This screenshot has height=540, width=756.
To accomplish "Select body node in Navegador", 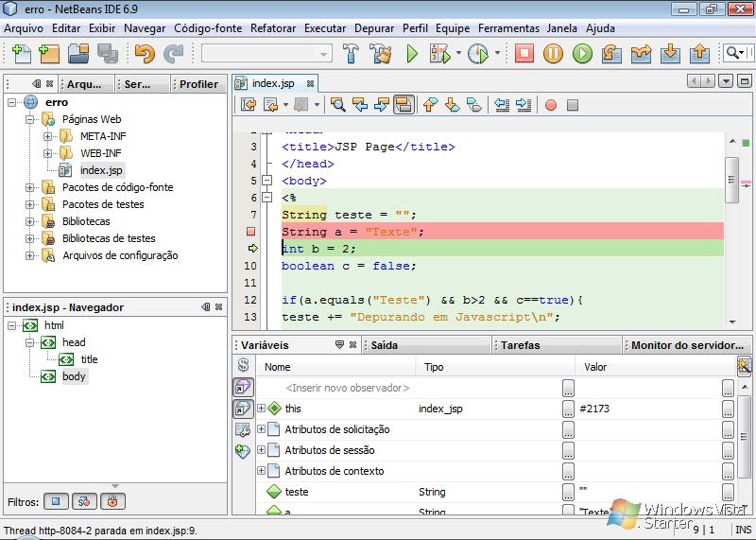I will (x=74, y=376).
